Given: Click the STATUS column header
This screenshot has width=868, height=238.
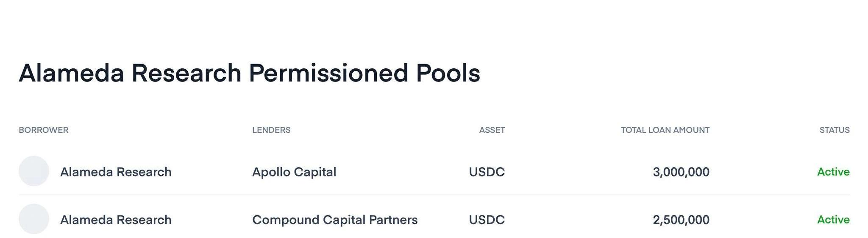Looking at the screenshot, I should (834, 130).
